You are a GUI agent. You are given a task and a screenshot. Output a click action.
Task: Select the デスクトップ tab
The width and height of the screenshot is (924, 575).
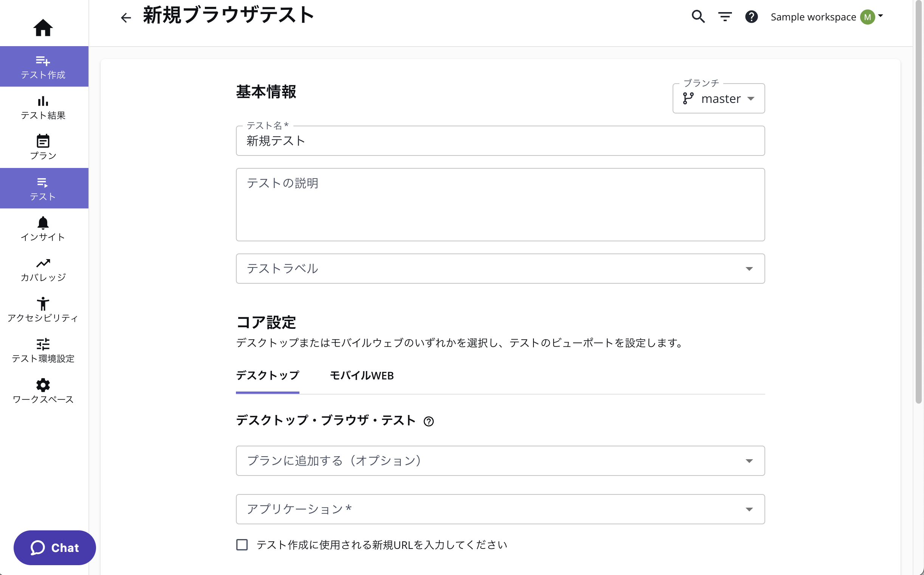point(267,376)
